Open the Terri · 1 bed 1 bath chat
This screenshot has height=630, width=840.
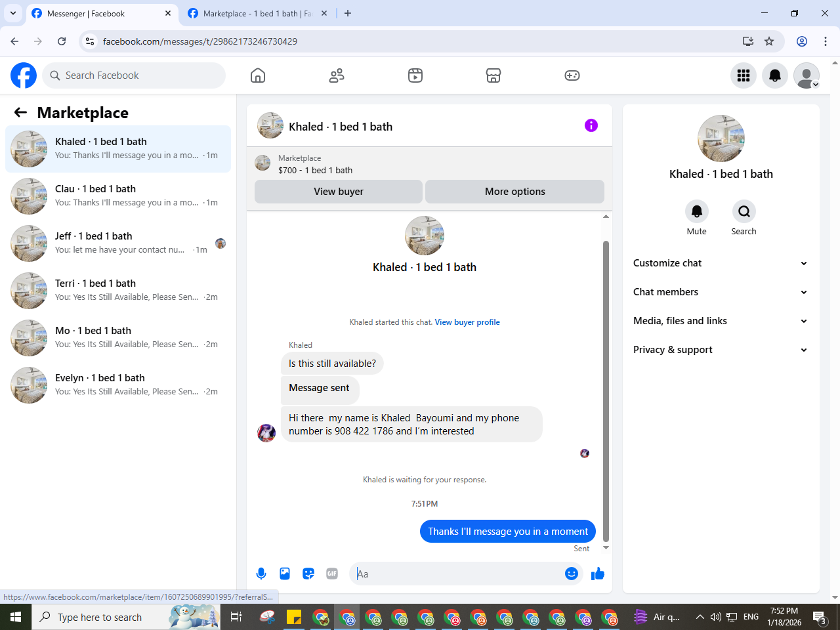point(118,291)
